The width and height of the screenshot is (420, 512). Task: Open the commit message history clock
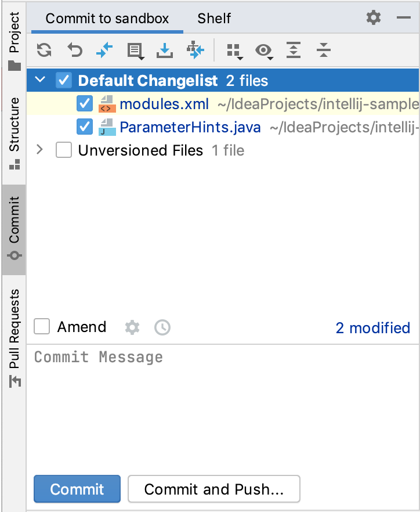point(162,327)
